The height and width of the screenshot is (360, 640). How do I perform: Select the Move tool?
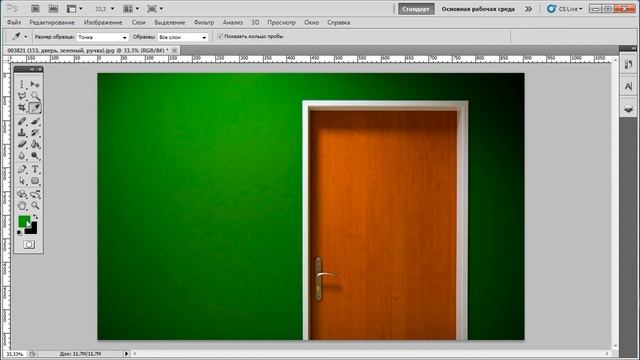coord(35,84)
